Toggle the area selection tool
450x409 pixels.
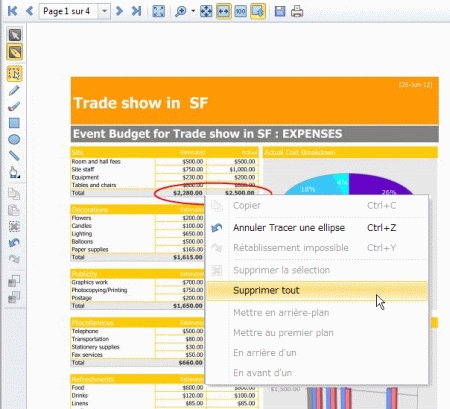[x=14, y=74]
